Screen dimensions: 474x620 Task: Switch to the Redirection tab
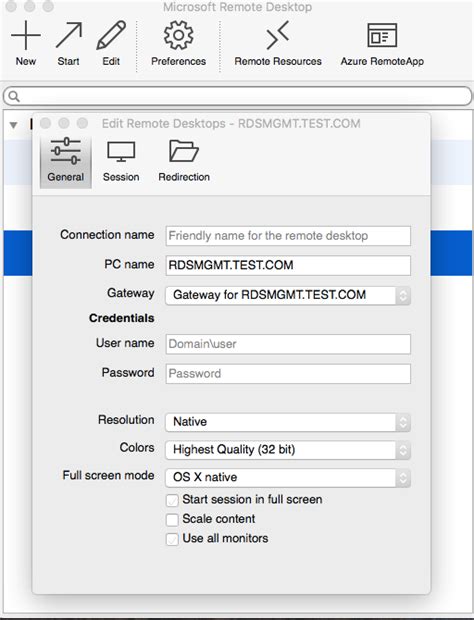pyautogui.click(x=184, y=161)
